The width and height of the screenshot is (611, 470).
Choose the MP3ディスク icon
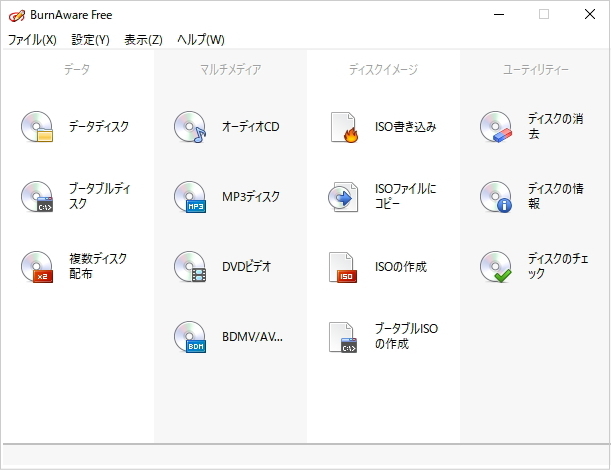click(x=189, y=197)
